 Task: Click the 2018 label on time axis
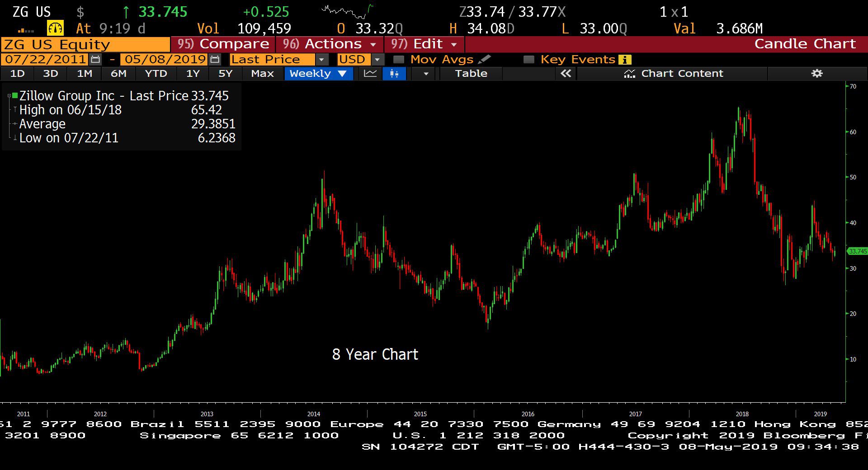(x=742, y=414)
